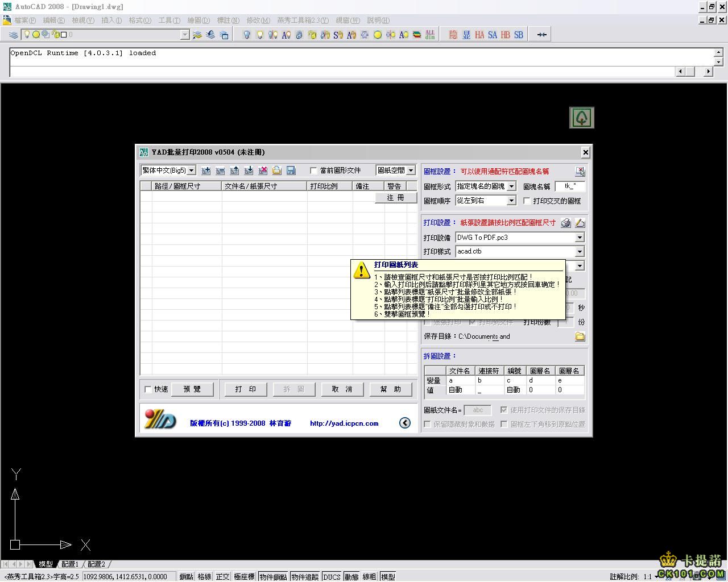Click the red HB toolbar icon

point(506,35)
